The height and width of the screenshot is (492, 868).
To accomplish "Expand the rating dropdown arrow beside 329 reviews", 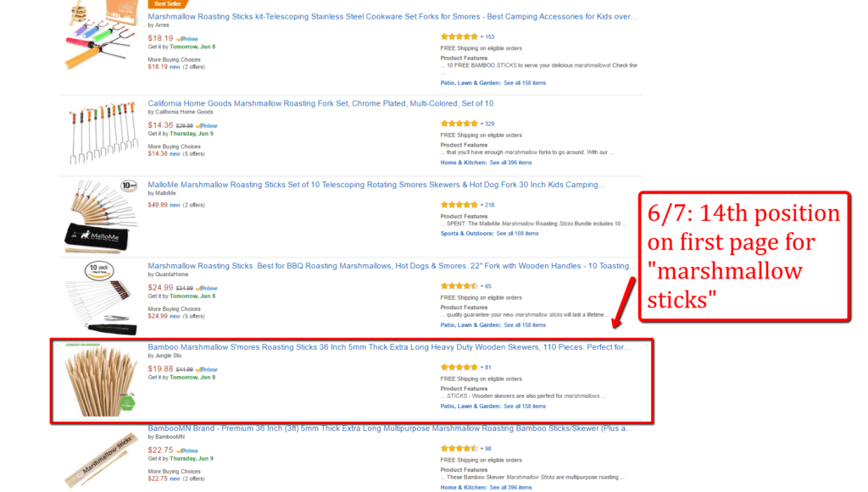I will click(x=481, y=124).
